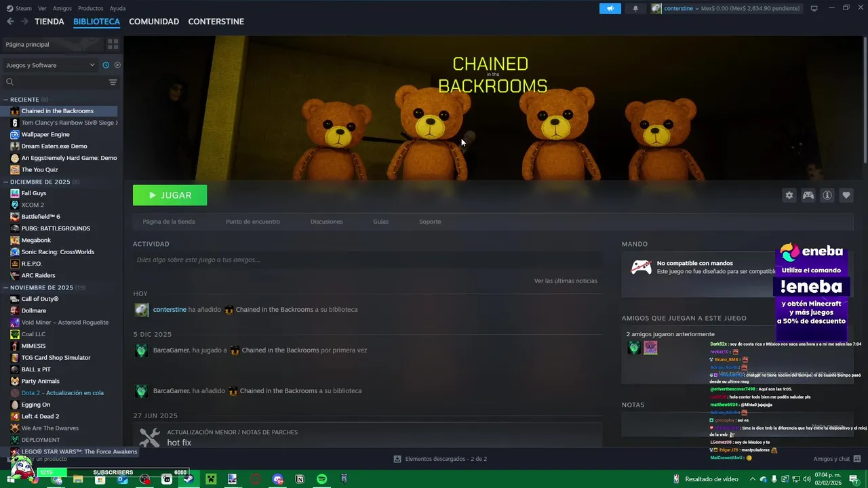Open the Productos menu
Image resolution: width=868 pixels, height=488 pixels.
pos(91,8)
